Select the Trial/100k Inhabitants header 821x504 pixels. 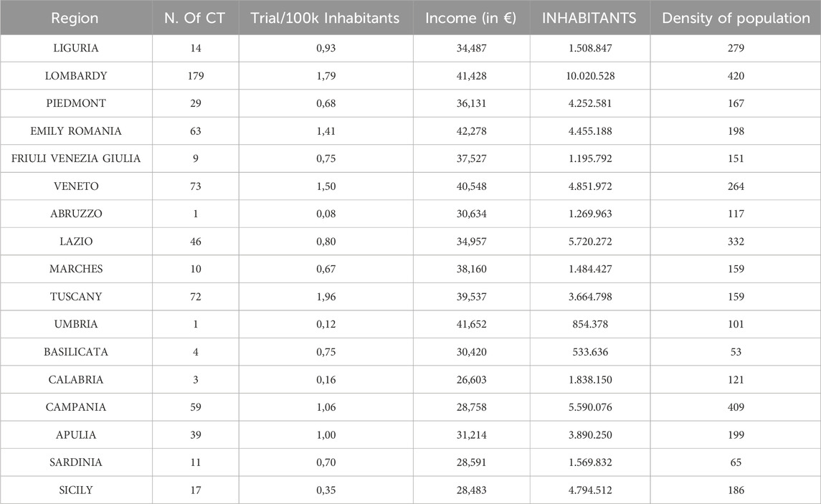pyautogui.click(x=325, y=19)
